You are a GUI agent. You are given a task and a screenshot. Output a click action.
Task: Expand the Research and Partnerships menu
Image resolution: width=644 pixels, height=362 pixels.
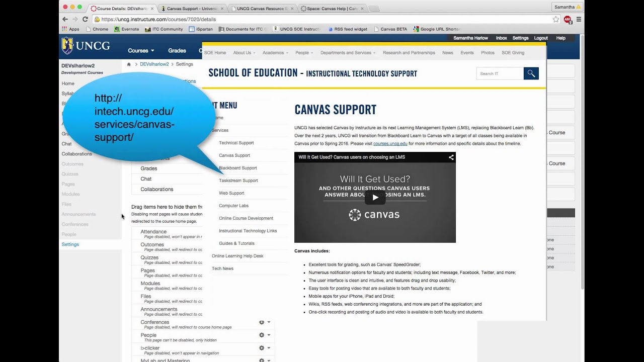pos(409,53)
